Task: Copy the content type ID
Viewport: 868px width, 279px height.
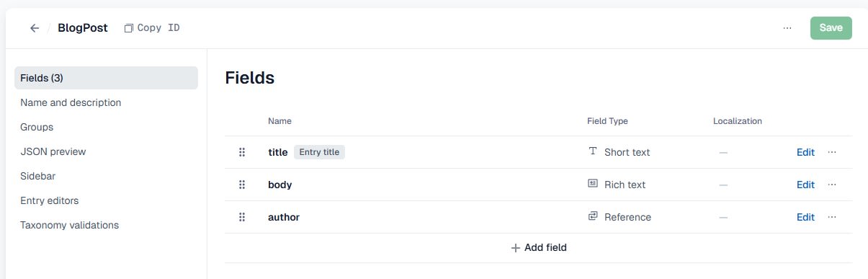Action: point(152,28)
